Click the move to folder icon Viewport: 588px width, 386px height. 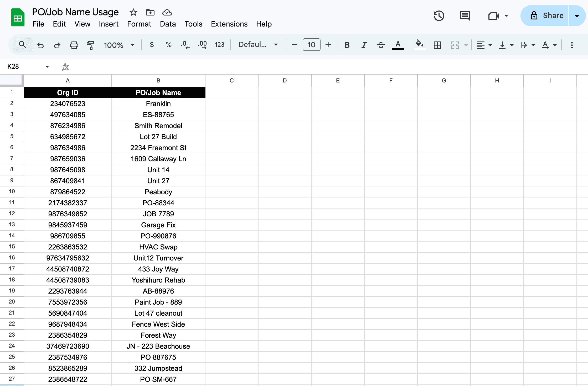[150, 12]
